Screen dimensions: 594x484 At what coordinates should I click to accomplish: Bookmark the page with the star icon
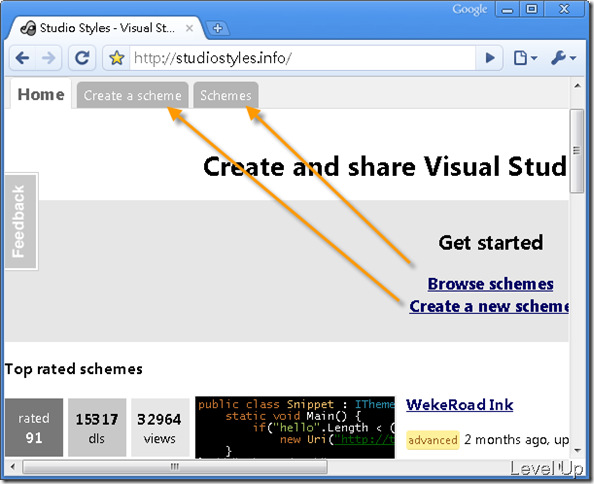tap(117, 58)
